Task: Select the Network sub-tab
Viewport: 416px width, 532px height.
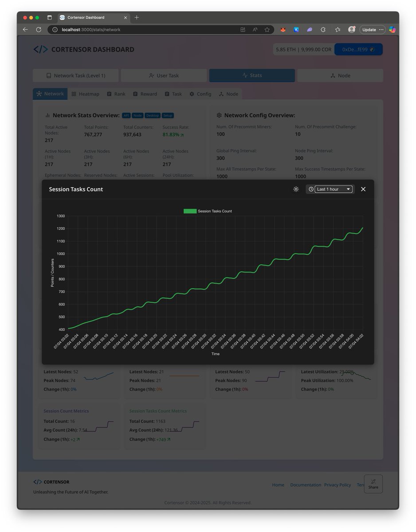Action: point(50,94)
